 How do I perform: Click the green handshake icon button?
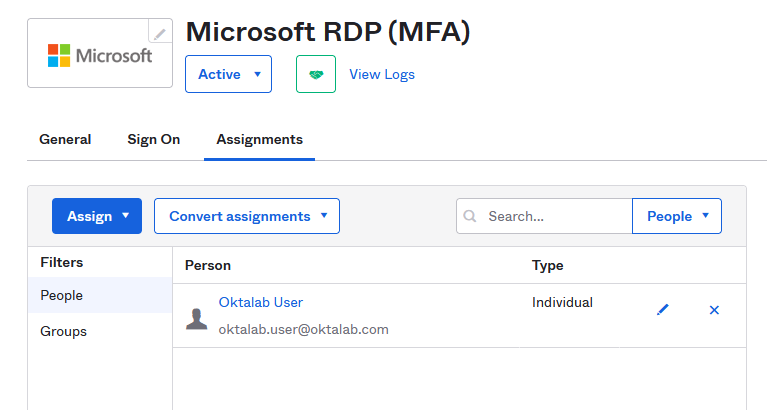315,75
